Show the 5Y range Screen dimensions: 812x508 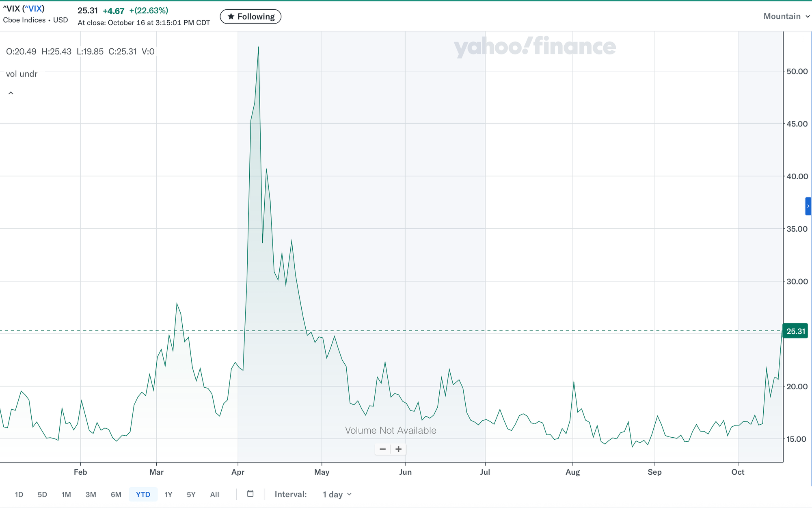coord(191,495)
